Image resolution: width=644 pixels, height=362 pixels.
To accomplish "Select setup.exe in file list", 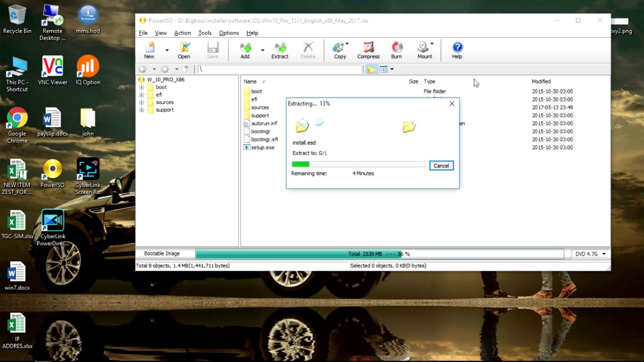I will click(x=263, y=147).
